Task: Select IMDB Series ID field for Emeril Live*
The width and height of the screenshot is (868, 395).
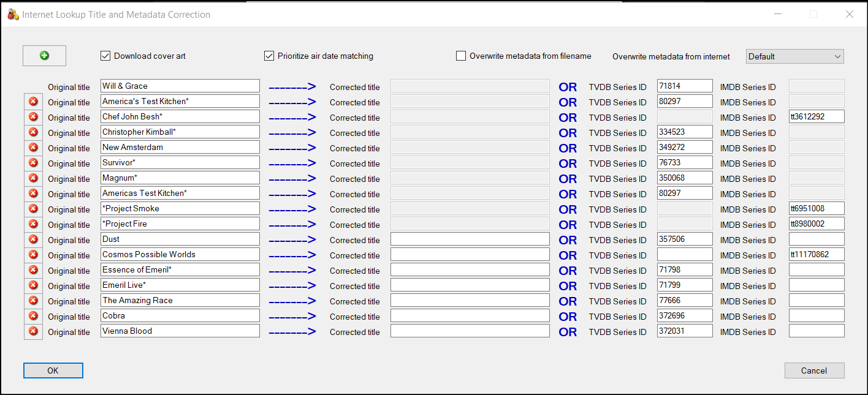Action: (816, 285)
